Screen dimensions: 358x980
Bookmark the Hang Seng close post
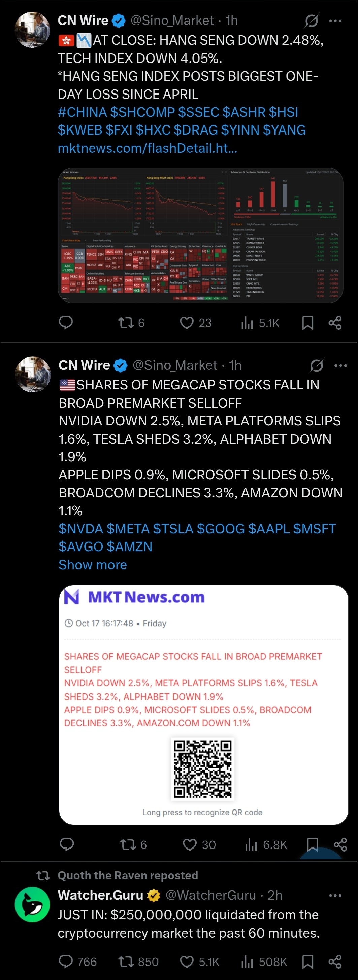click(307, 323)
